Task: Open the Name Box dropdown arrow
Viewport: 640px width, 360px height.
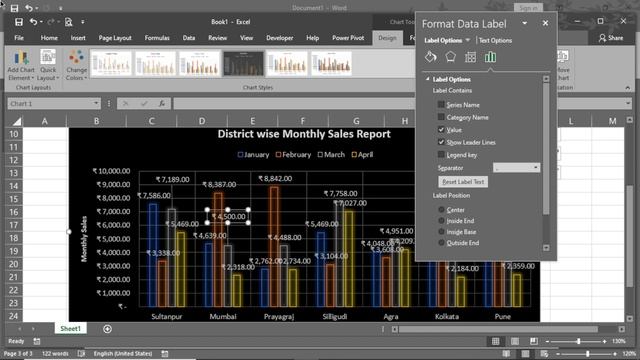Action: [x=96, y=103]
